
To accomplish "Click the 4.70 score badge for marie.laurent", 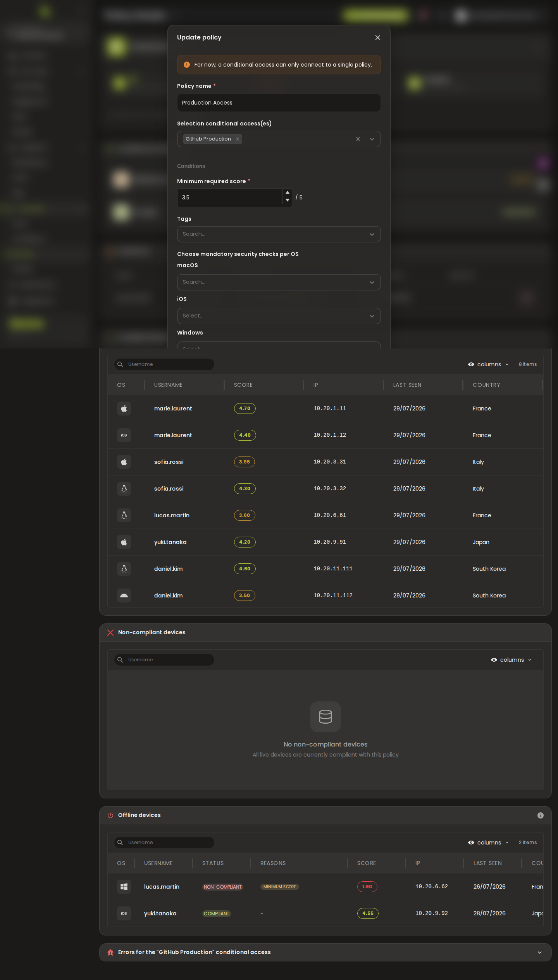I will [x=245, y=408].
